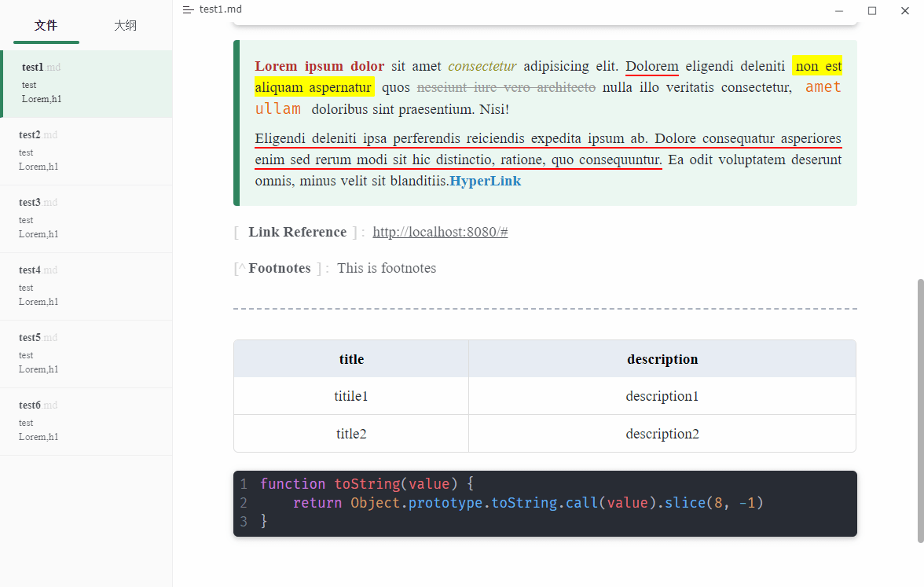Switch to the 文件 tab
Viewport: 924px width, 587px height.
click(x=46, y=25)
